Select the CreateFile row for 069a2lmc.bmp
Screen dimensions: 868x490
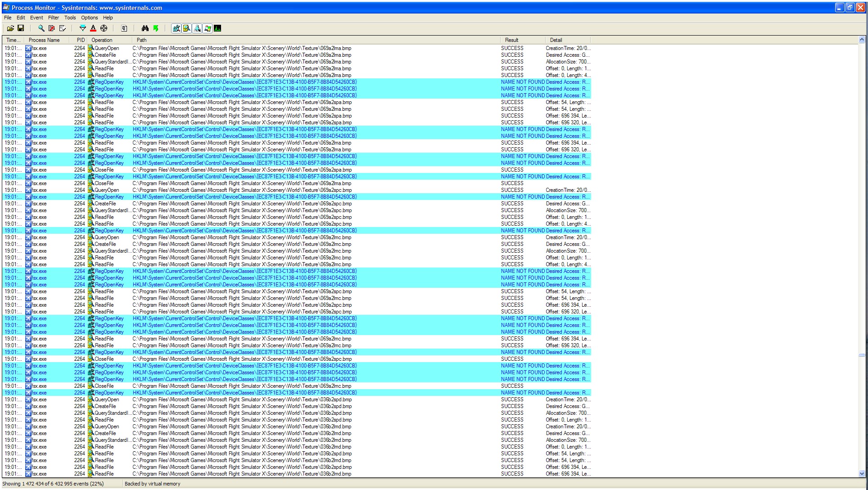[297, 244]
